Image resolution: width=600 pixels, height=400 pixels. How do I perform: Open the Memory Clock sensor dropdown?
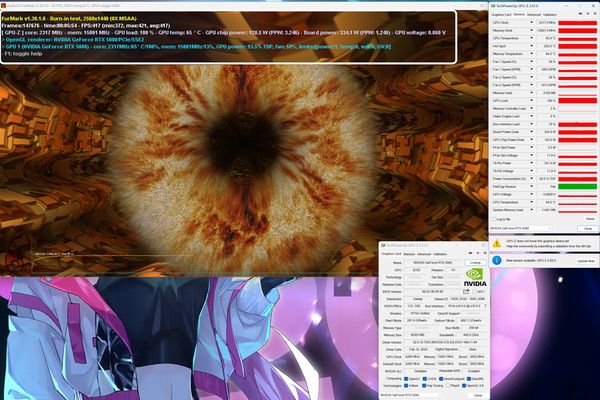[x=531, y=30]
